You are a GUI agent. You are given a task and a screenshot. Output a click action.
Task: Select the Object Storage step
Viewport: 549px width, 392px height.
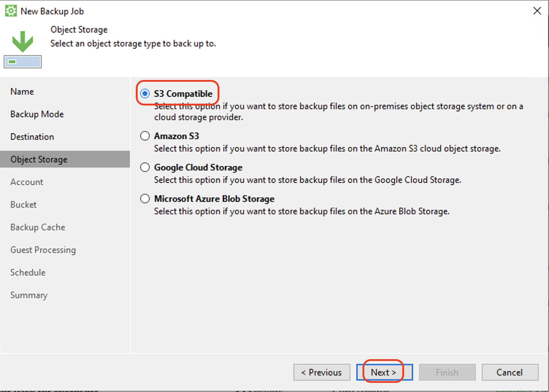click(x=65, y=160)
